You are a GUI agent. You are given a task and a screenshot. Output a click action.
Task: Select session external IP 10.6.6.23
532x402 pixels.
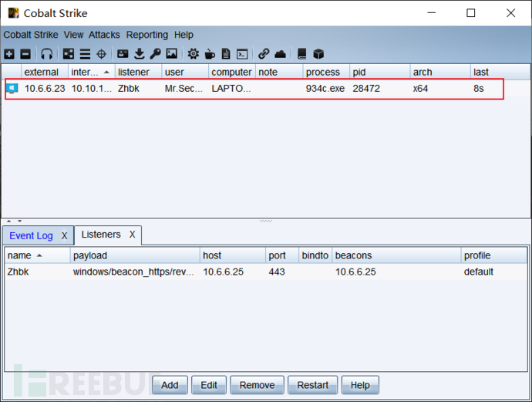[45, 89]
